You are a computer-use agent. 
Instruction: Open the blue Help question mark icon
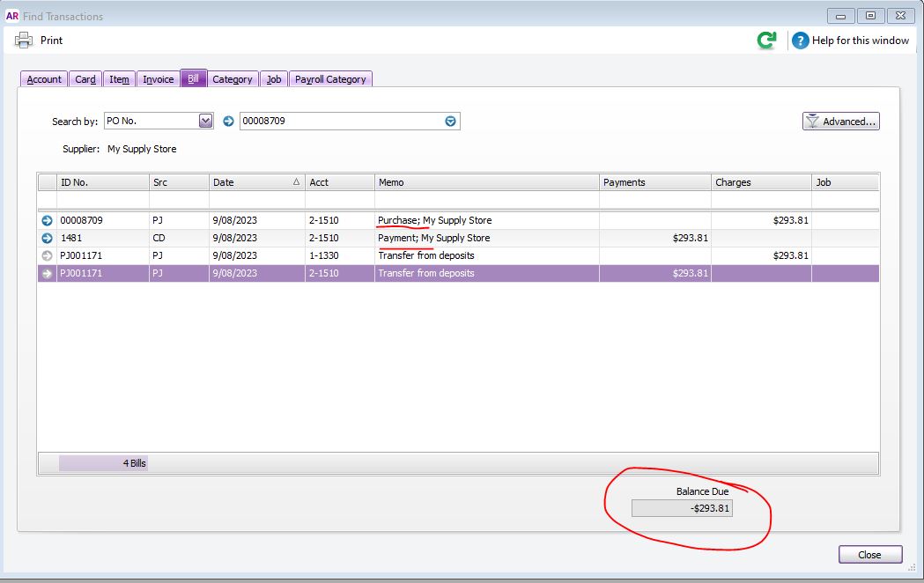click(x=801, y=41)
